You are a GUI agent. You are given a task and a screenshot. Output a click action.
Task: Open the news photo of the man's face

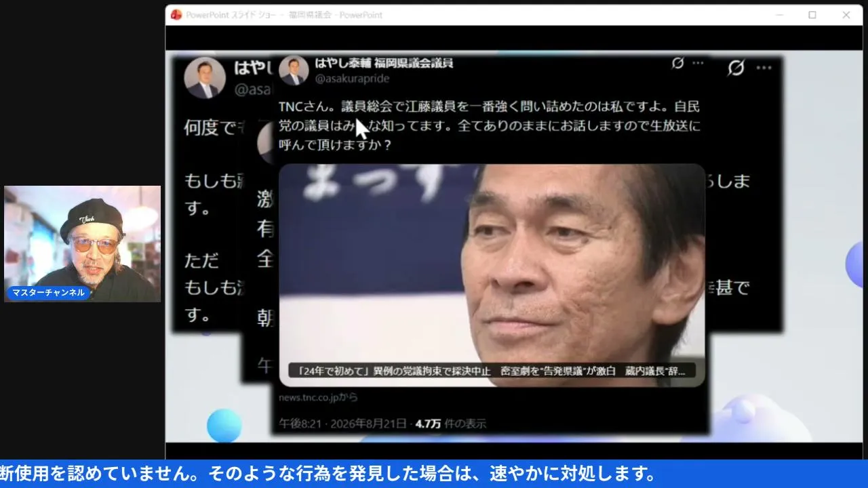[x=492, y=275]
